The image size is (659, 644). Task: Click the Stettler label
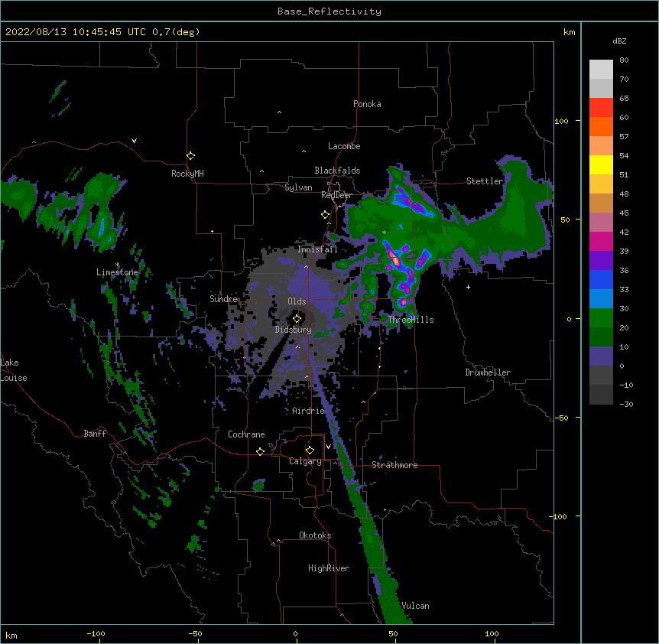(x=485, y=181)
